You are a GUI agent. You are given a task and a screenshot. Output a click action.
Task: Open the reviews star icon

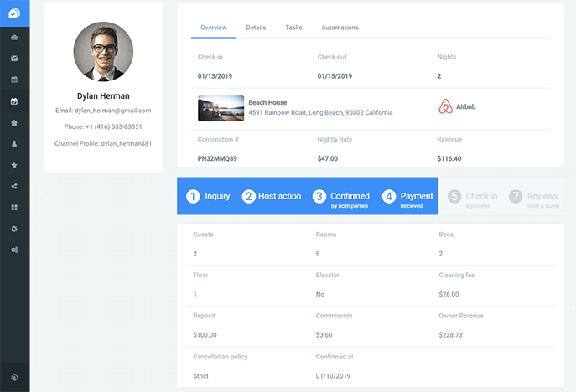[x=14, y=165]
